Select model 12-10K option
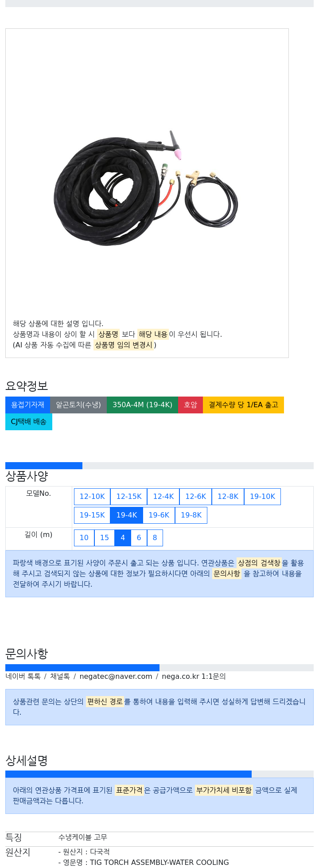The width and height of the screenshot is (319, 868). pyautogui.click(x=92, y=497)
